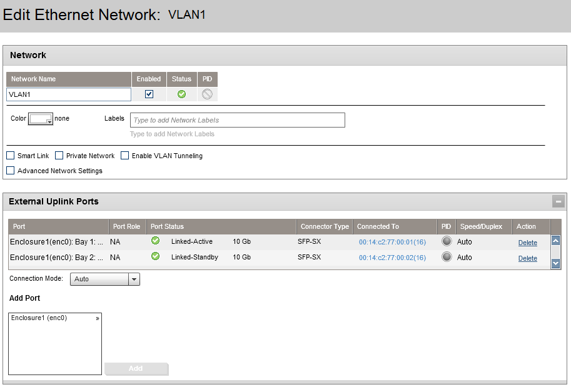Enable the Smart Link checkbox
This screenshot has width=571, height=392.
click(11, 156)
